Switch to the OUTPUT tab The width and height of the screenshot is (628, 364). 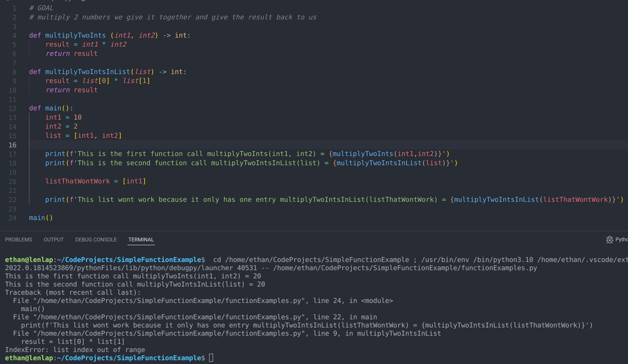(x=54, y=240)
